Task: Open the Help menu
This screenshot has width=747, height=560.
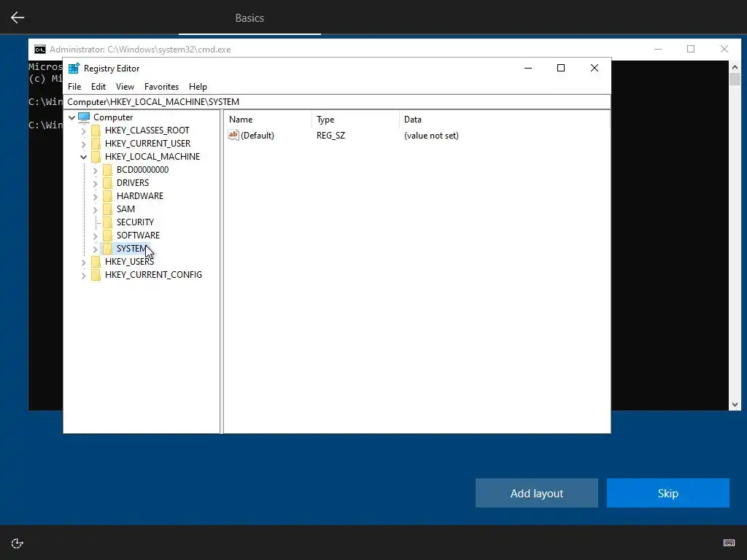Action: point(198,87)
